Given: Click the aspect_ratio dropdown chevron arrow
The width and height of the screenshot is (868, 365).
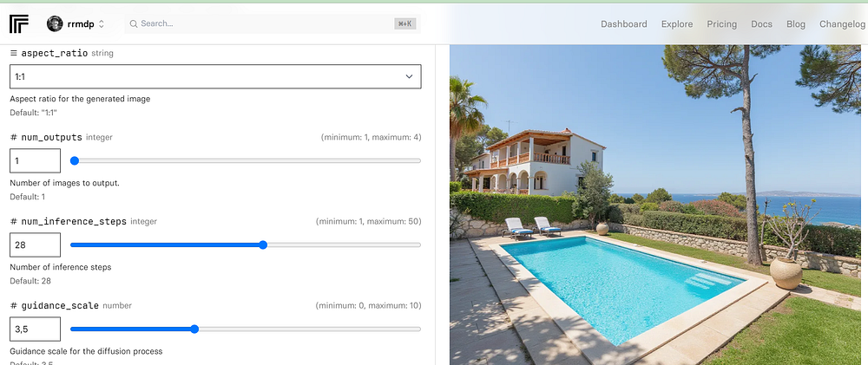Looking at the screenshot, I should point(409,76).
